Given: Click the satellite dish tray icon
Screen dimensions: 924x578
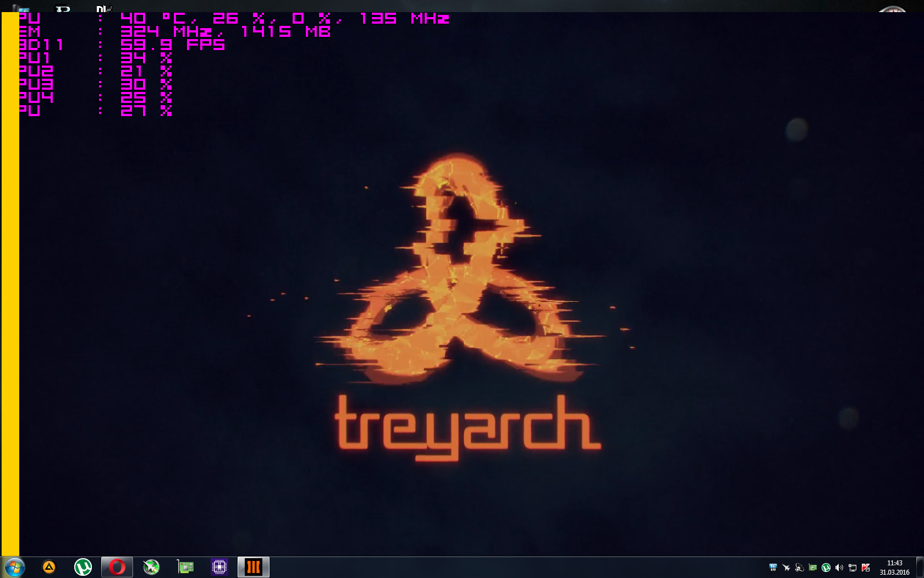Looking at the screenshot, I should pos(800,568).
